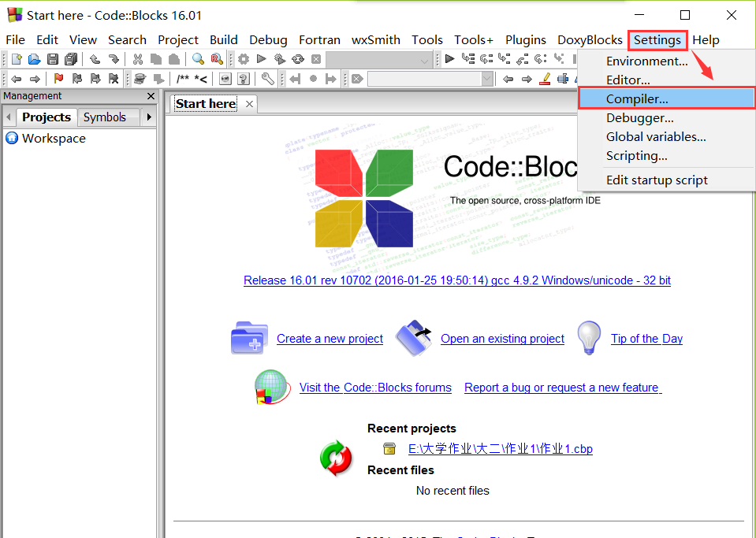
Task: Choose Environment... from Settings menu
Action: 666,61
